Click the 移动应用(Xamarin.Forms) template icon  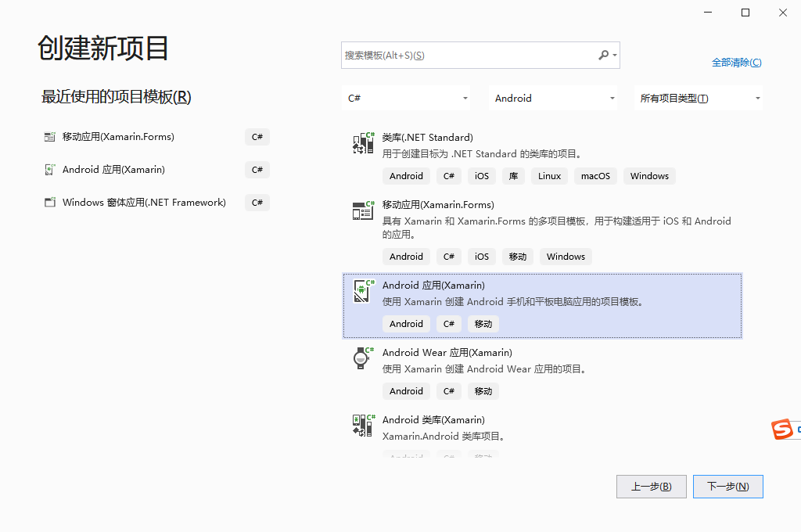[363, 211]
